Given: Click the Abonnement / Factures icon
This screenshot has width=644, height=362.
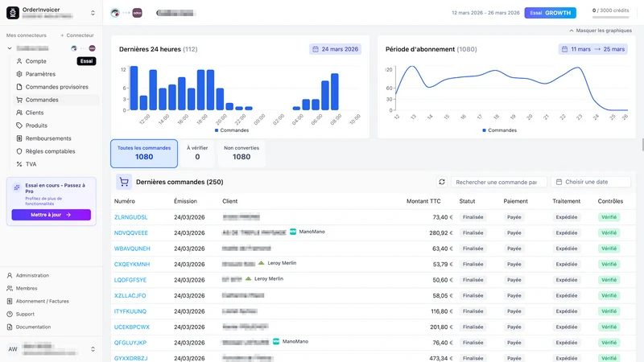Looking at the screenshot, I should point(10,301).
